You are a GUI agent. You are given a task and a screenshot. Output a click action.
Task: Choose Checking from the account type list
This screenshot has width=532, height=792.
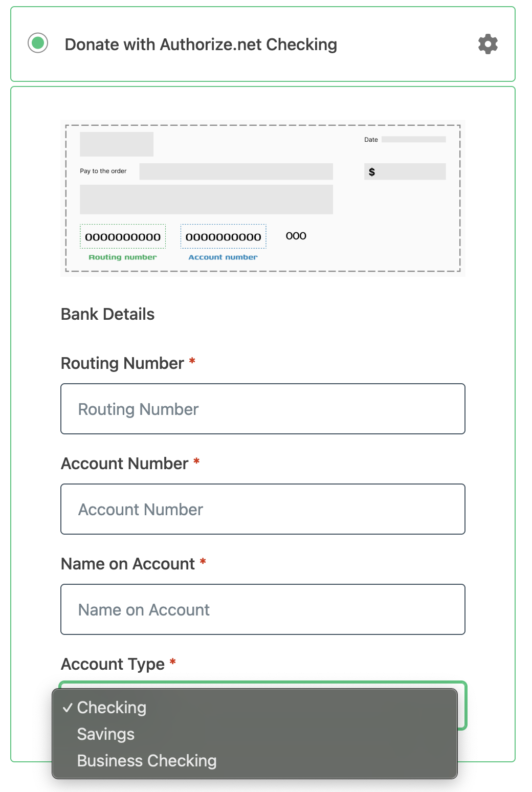pos(112,708)
